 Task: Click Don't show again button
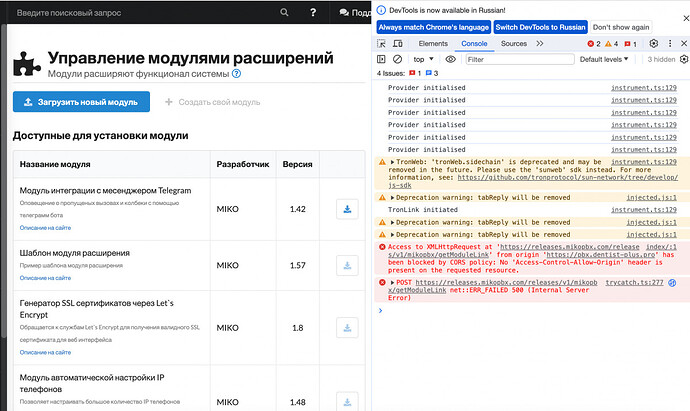click(x=621, y=27)
